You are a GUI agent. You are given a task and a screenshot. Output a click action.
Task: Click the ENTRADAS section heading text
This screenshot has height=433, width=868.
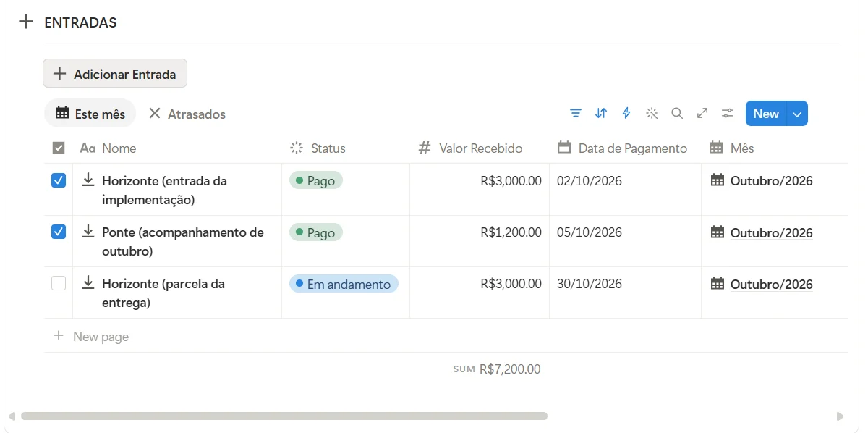coord(80,22)
